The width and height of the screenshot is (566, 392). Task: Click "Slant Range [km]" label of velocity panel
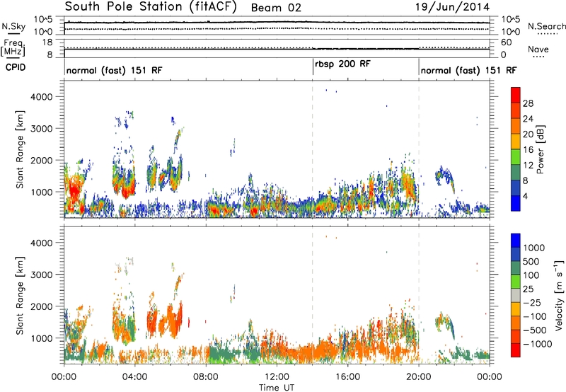coord(20,296)
